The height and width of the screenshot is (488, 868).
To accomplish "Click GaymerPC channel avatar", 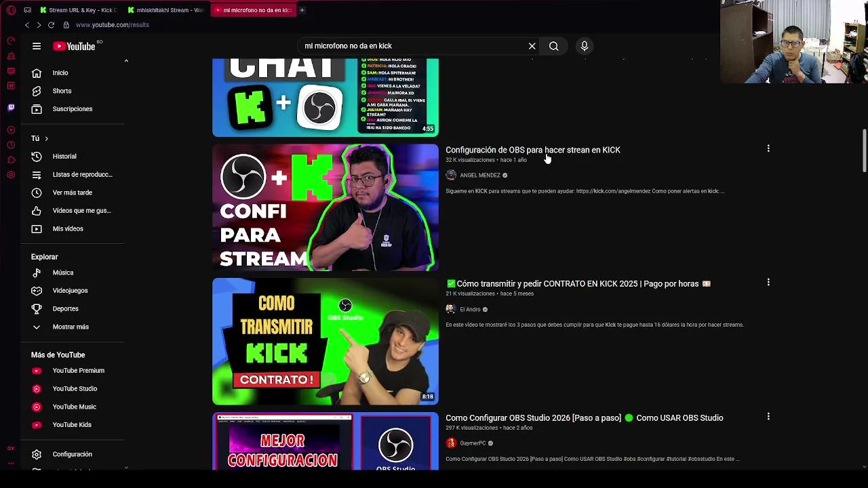I will [451, 443].
